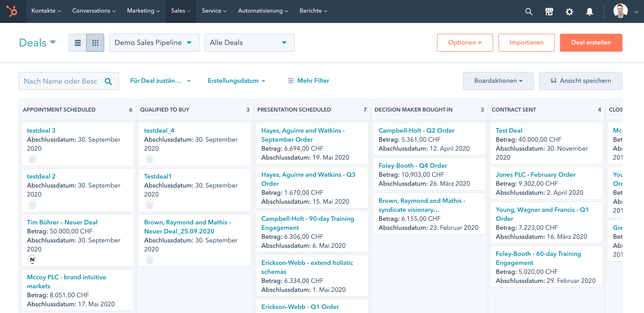Open the Deals object dropdown
This screenshot has width=644, height=313.
tap(37, 42)
